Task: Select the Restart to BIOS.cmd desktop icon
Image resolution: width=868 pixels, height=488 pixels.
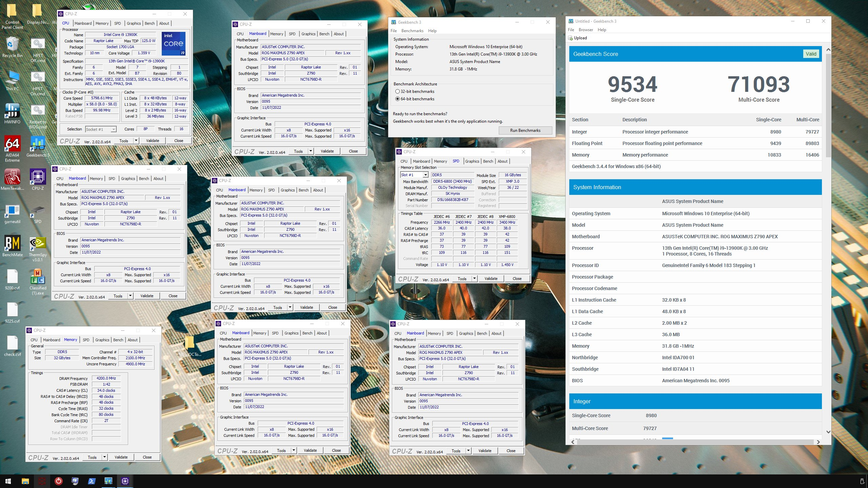Action: 38,117
